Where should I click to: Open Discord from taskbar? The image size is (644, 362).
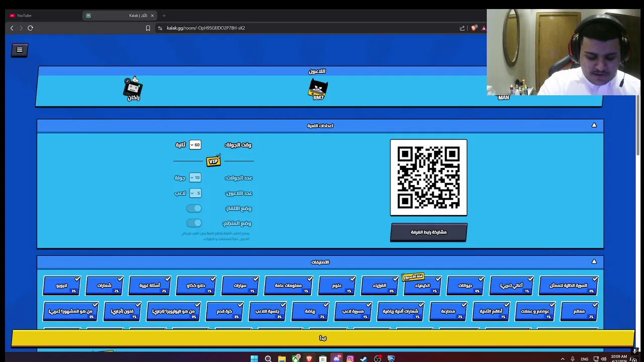pos(337,358)
